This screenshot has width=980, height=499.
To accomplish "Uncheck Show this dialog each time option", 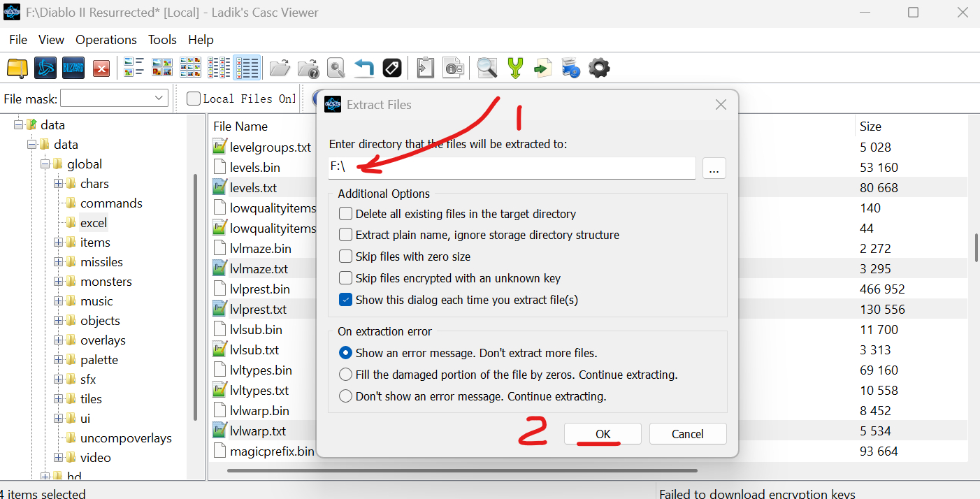I will click(345, 300).
